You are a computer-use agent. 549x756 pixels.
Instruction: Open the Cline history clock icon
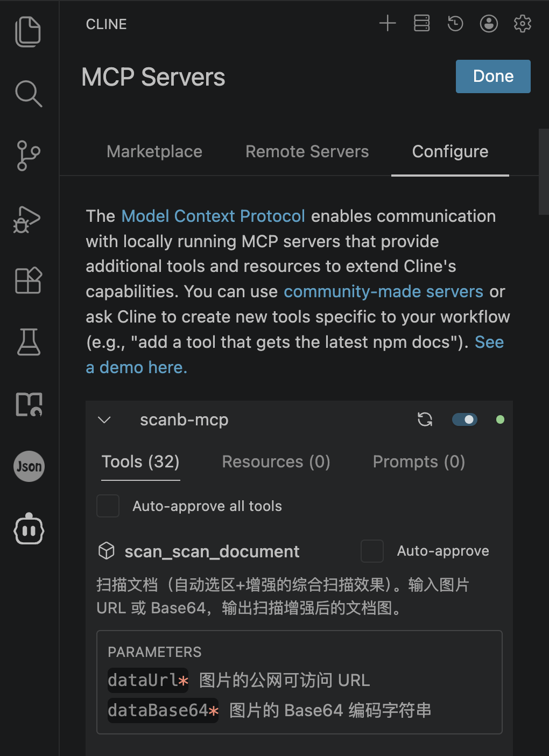455,23
